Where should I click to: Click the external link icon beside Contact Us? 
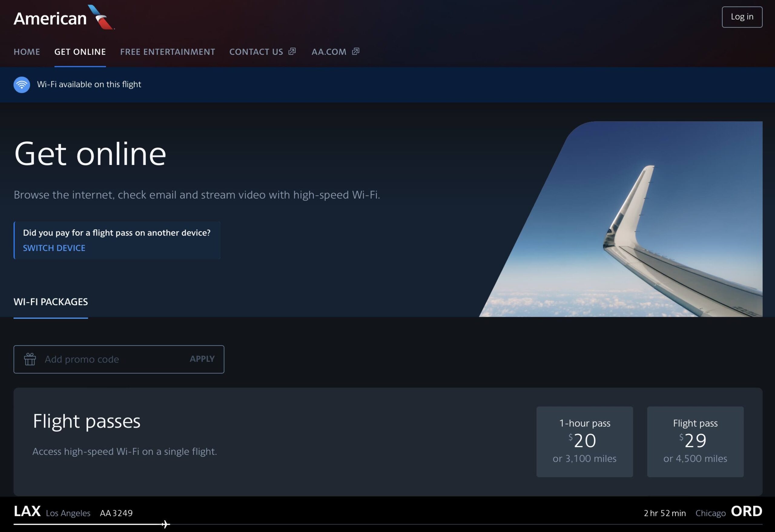coord(292,51)
